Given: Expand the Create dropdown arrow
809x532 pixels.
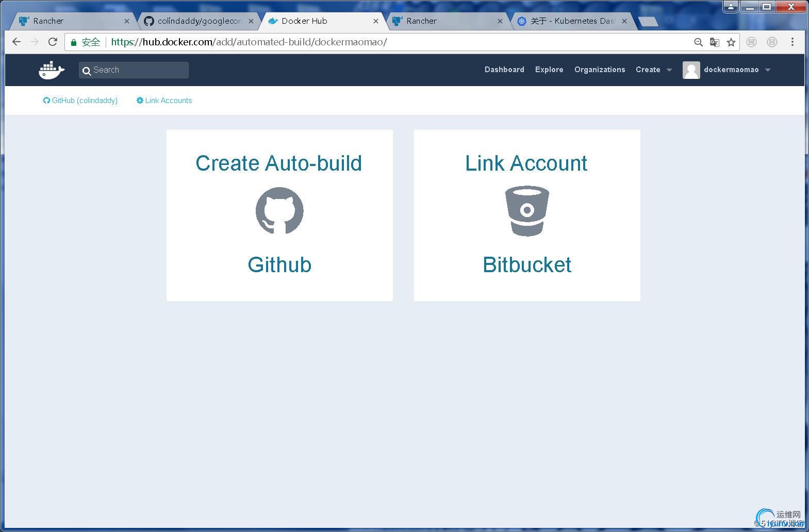Looking at the screenshot, I should coord(669,70).
